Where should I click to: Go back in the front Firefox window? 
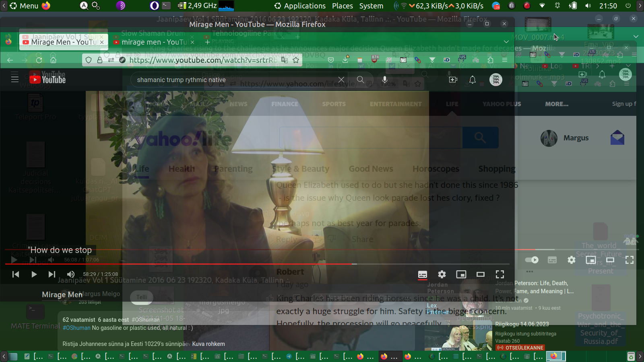click(x=10, y=60)
